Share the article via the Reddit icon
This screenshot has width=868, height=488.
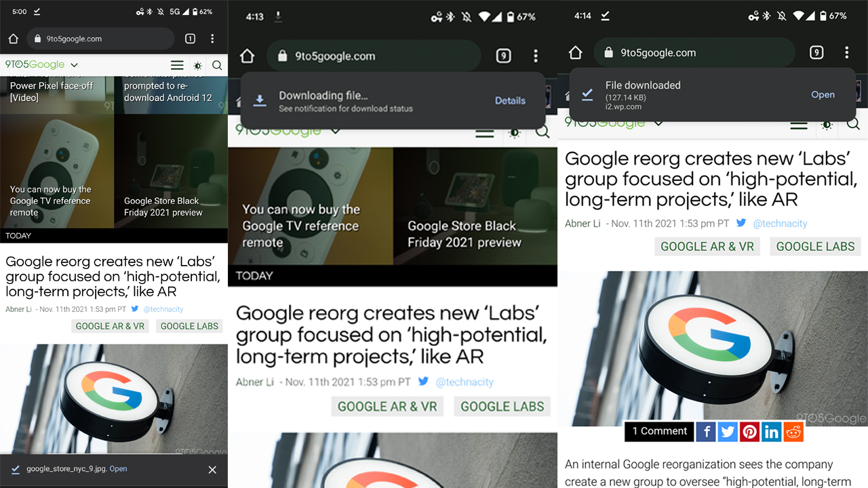[793, 432]
